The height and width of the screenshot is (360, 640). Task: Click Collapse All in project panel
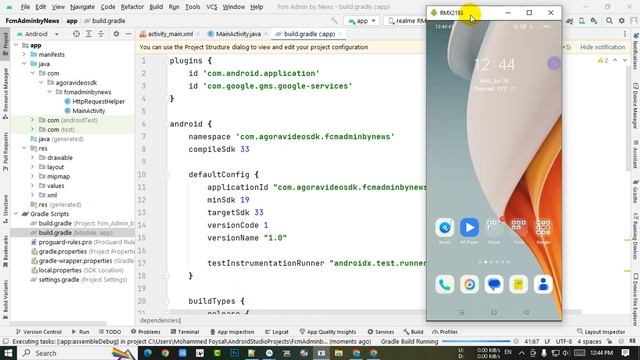pyautogui.click(x=100, y=34)
